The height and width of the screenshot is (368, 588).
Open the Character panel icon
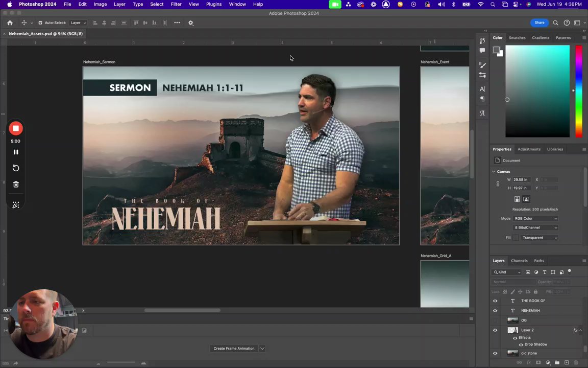(482, 89)
